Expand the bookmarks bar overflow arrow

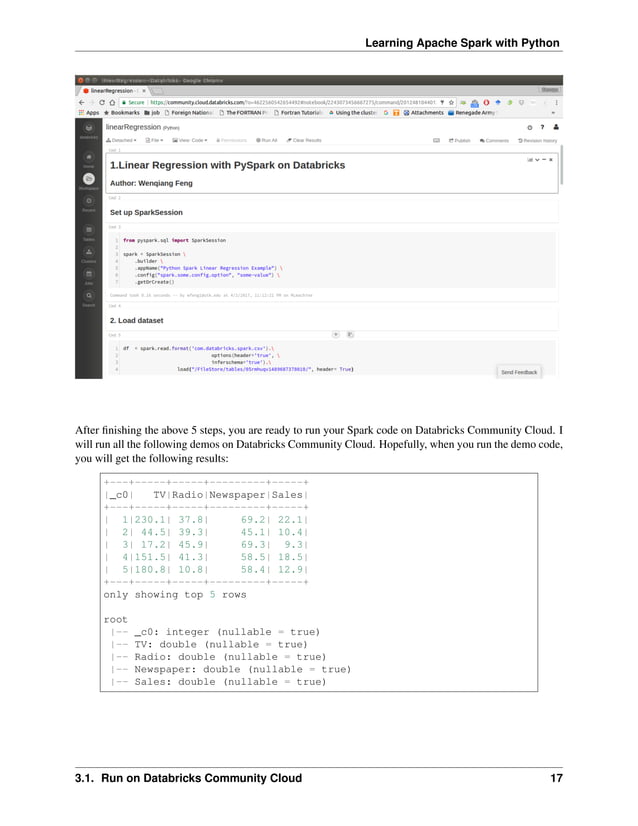point(553,113)
